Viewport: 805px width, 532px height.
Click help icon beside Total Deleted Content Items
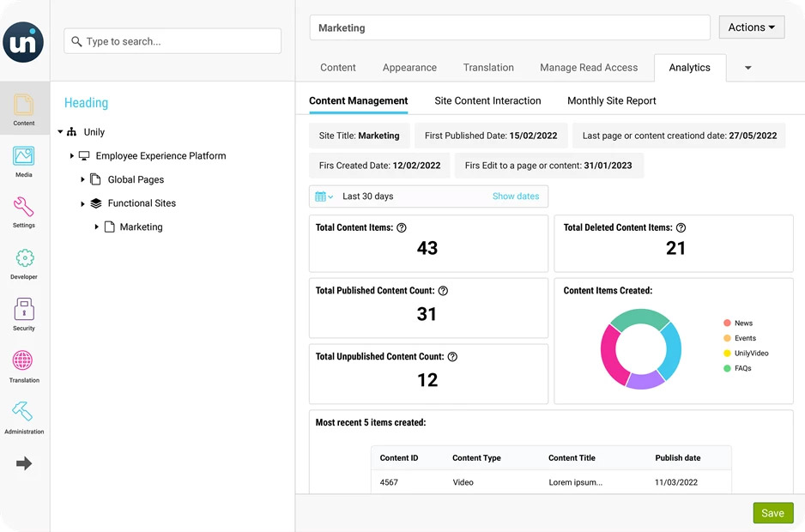pyautogui.click(x=681, y=228)
